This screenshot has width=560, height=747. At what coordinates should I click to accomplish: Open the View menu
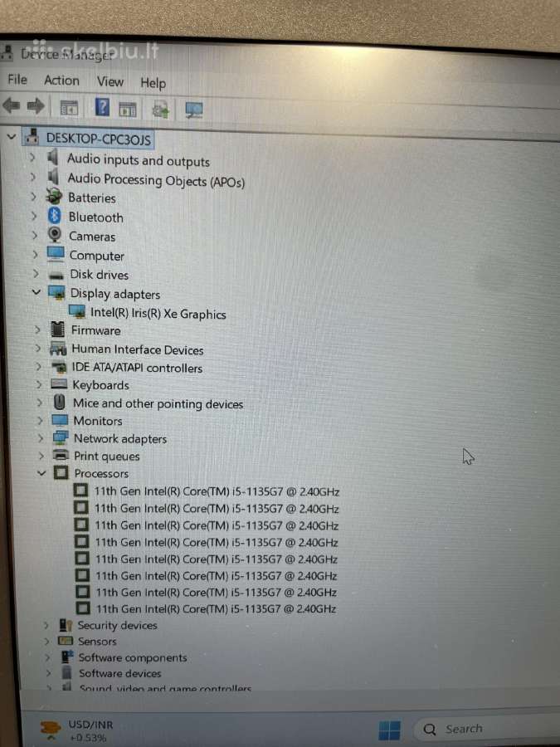coord(110,82)
